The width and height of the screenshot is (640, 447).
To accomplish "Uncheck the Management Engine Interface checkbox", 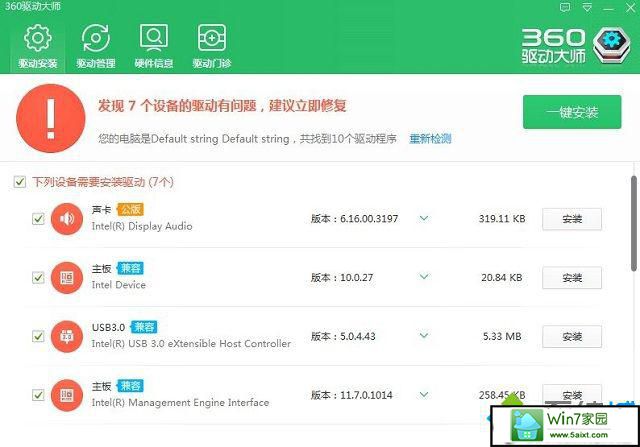I will [x=38, y=395].
